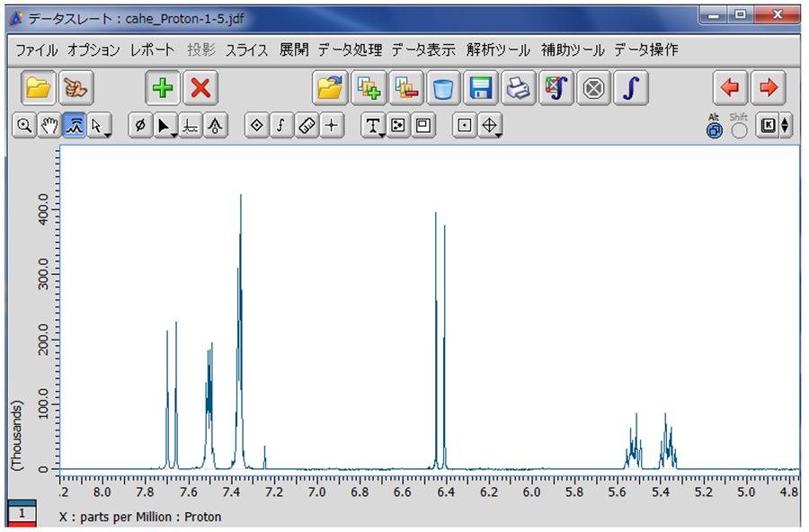This screenshot has width=809, height=532.
Task: Open the データ処理 menu
Action: [x=350, y=50]
